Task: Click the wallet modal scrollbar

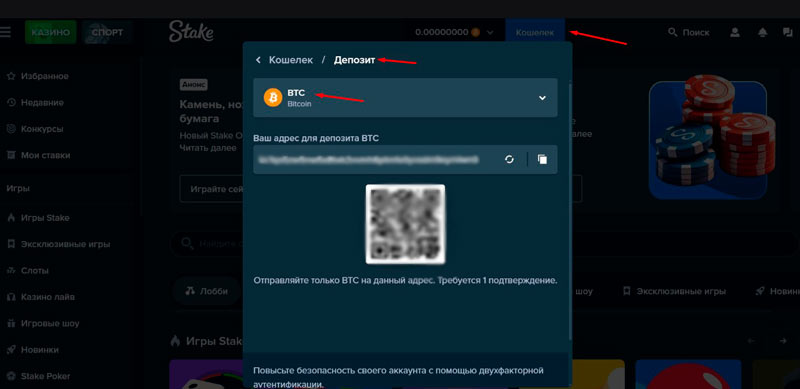Action: tap(570, 209)
